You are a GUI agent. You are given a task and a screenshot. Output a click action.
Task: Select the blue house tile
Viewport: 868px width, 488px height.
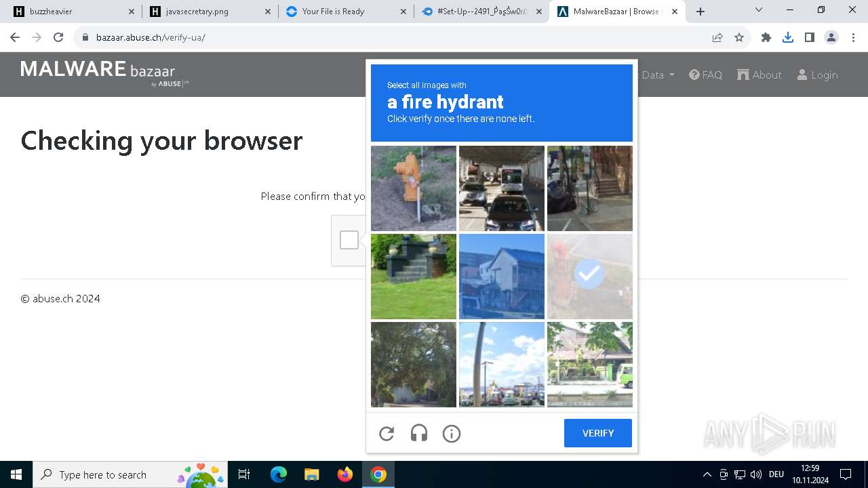tap(502, 277)
